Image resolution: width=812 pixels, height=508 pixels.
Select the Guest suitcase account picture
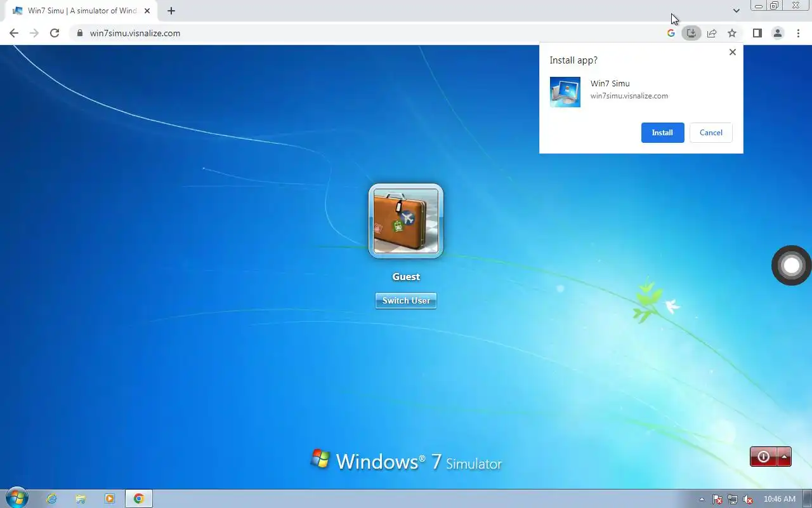[406, 221]
